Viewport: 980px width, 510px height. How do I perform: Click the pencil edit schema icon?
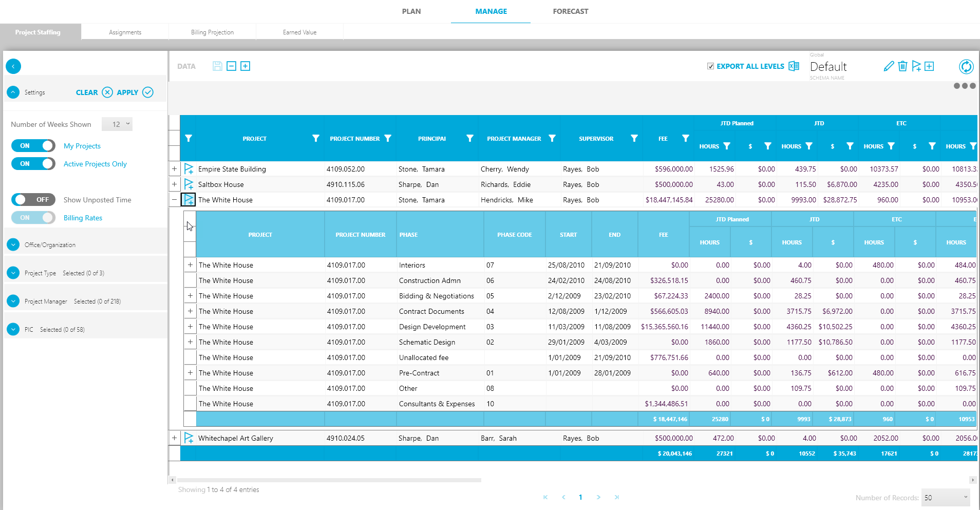tap(889, 66)
